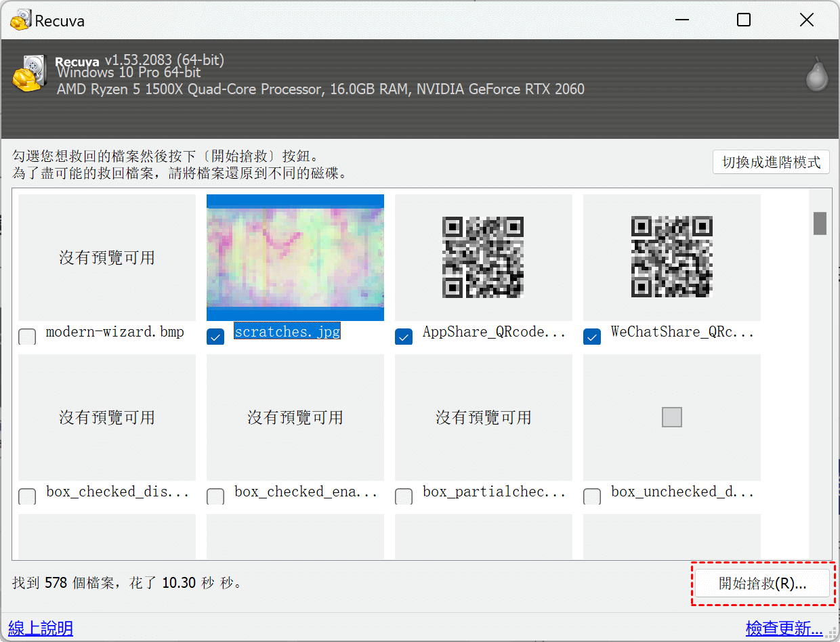This screenshot has height=642, width=840.
Task: Click the AppShare_QRcode... file name
Action: point(494,332)
